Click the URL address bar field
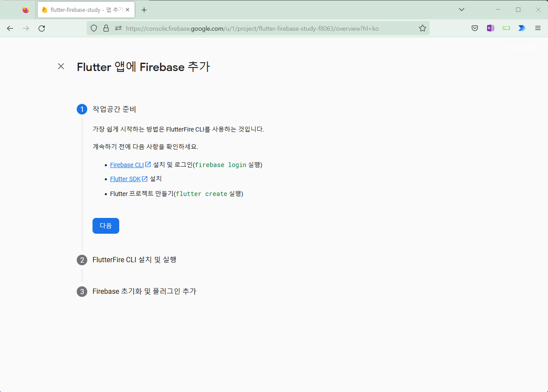The height and width of the screenshot is (392, 548). click(258, 28)
